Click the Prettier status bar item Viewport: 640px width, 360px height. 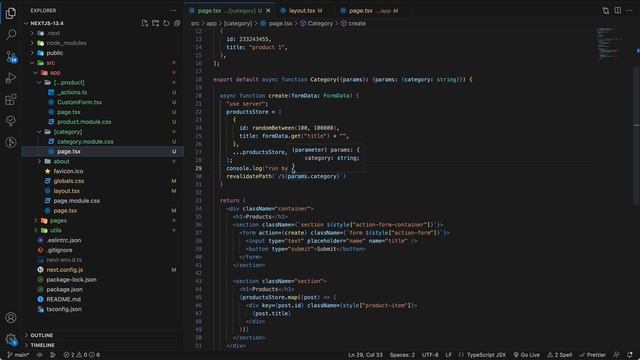click(x=593, y=355)
